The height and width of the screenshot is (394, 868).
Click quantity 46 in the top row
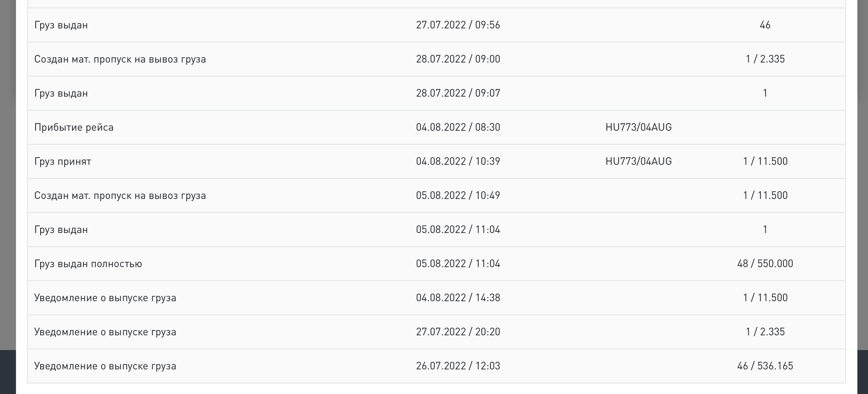point(765,25)
